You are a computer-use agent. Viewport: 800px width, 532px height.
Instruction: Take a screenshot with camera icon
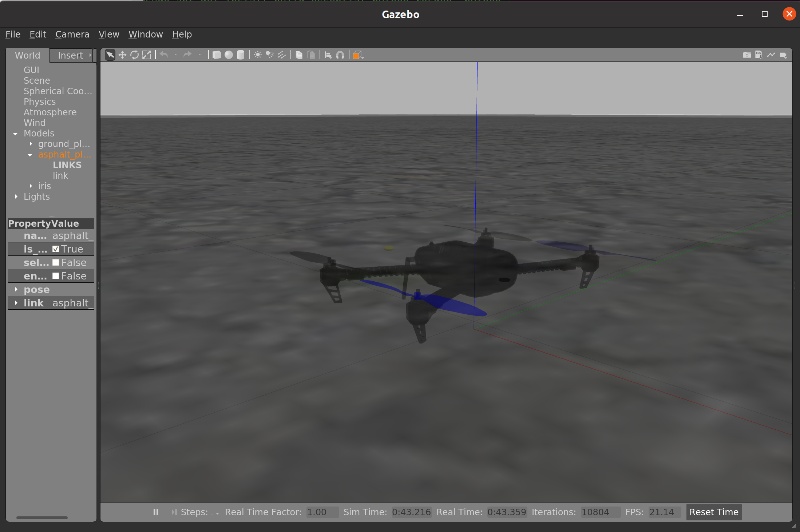746,55
